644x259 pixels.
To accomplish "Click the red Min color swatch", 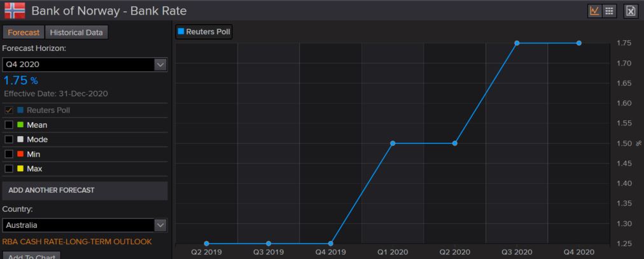I will tap(20, 155).
